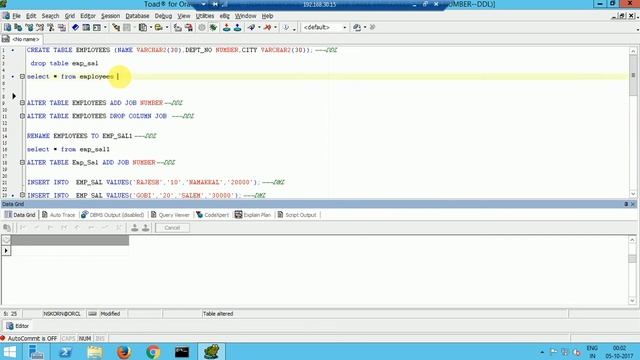
Task: Click the grey circular toolbar icon
Action: pos(202,27)
